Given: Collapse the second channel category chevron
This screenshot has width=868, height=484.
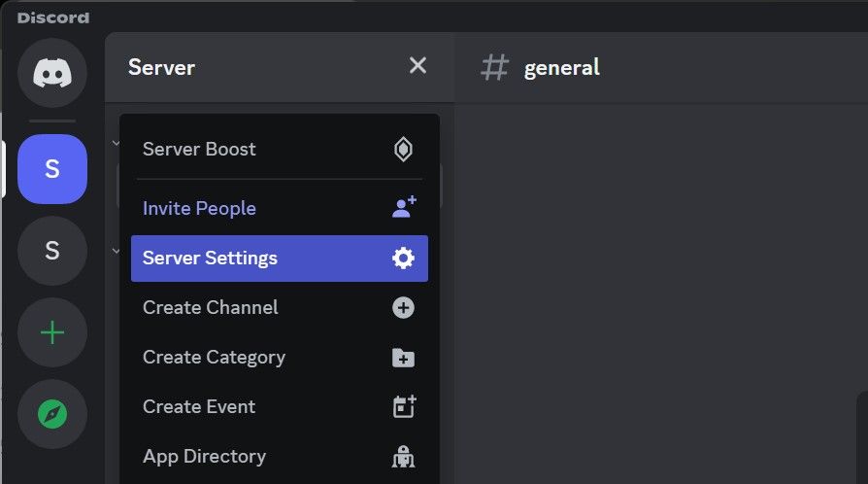Looking at the screenshot, I should click(116, 250).
